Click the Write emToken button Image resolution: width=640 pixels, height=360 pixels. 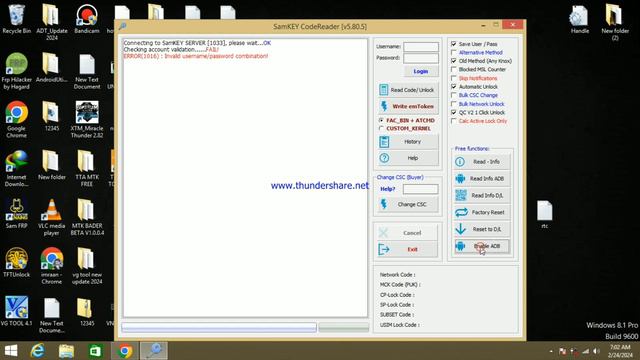coord(408,106)
